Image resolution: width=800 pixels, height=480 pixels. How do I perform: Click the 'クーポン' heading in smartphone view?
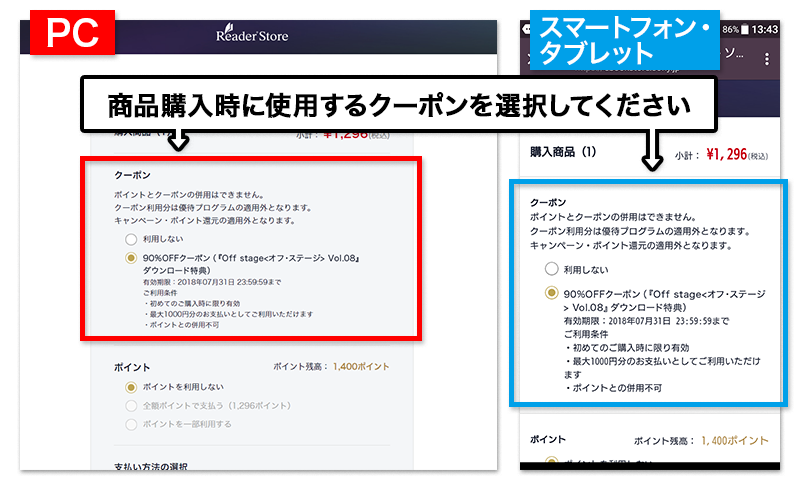click(x=548, y=203)
